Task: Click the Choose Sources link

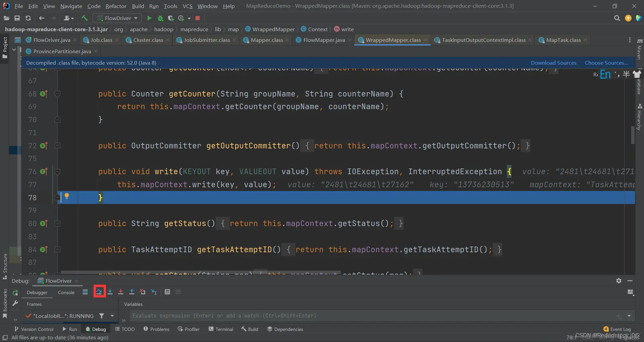Action: pyautogui.click(x=606, y=63)
